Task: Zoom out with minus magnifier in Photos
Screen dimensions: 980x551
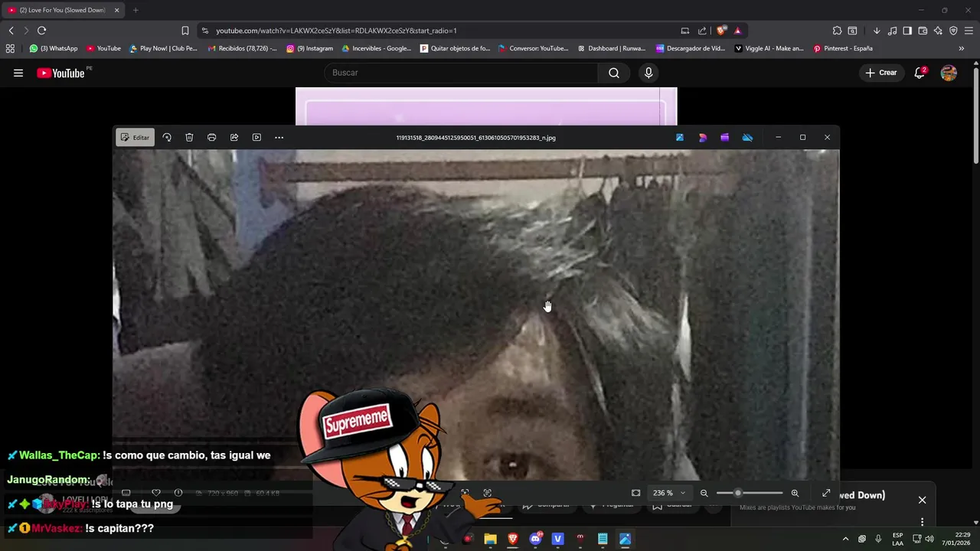Action: click(x=704, y=493)
